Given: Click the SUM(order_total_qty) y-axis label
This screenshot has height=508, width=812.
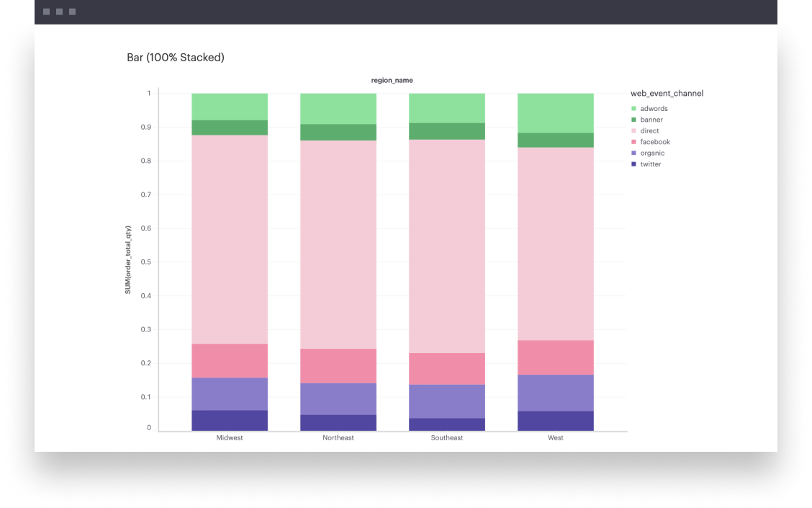Looking at the screenshot, I should (x=128, y=260).
